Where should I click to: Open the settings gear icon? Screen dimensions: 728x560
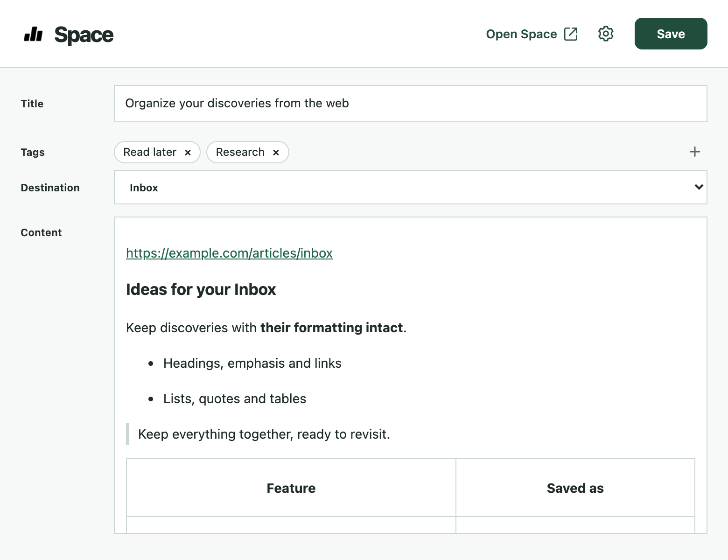click(606, 34)
